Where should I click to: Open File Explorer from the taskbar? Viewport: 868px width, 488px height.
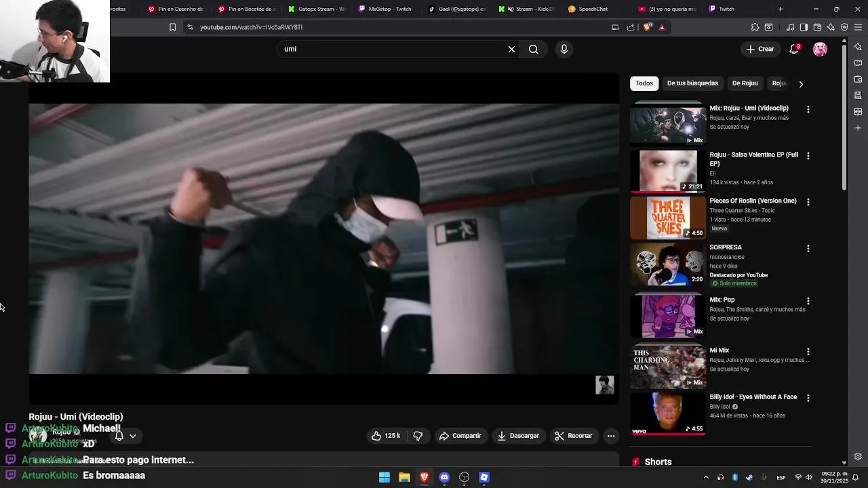tap(404, 477)
